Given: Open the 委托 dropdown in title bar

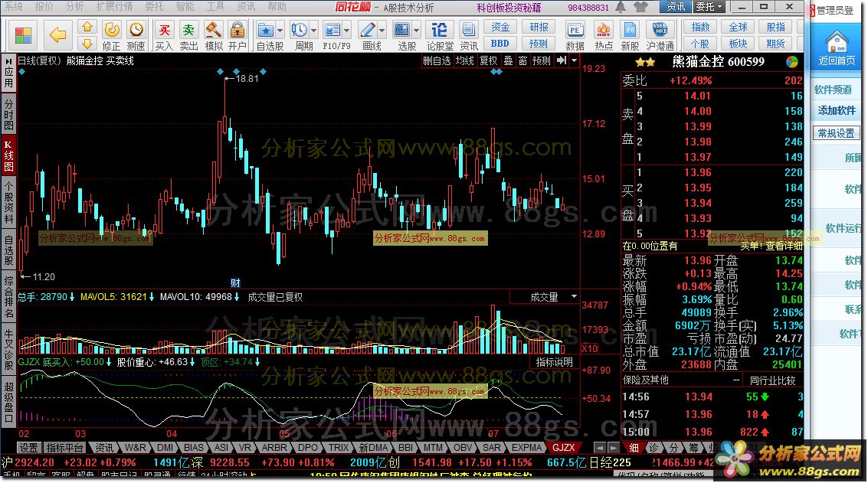Looking at the screenshot, I should 709,7.
